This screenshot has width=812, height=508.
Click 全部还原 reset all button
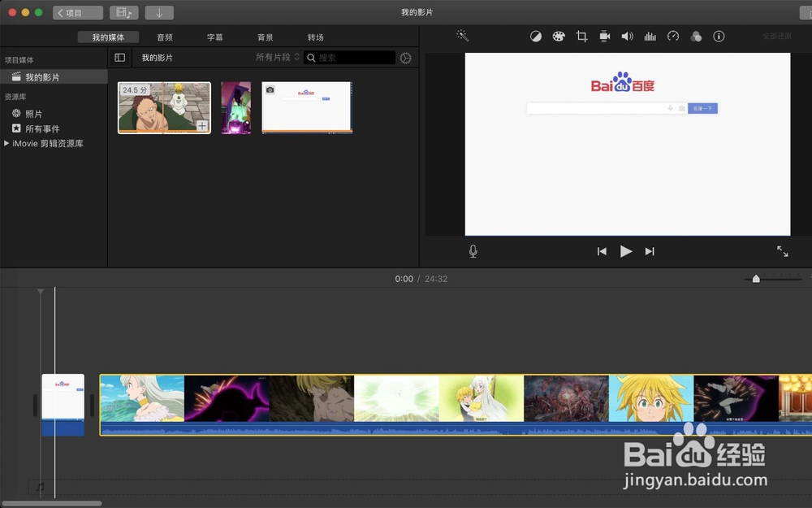coord(777,36)
